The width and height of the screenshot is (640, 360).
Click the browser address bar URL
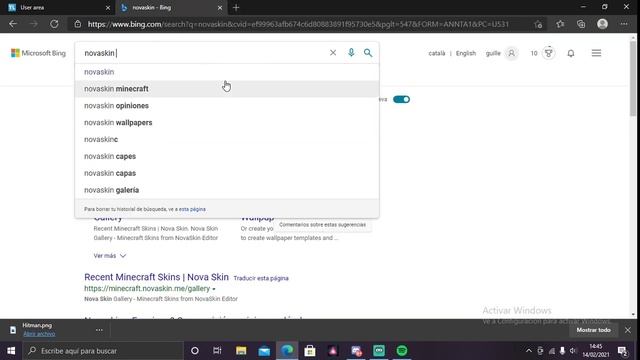pos(298,24)
